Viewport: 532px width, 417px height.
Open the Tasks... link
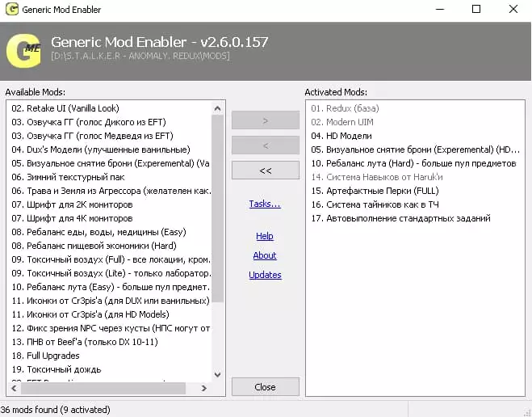(x=265, y=204)
